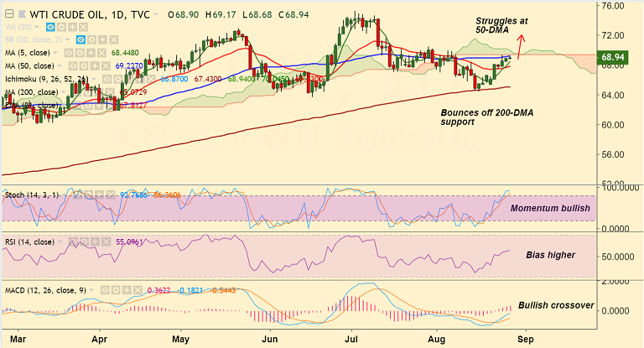Expand the MA (200, close) dropdown arrow
Image resolution: width=644 pixels, height=348 pixels.
64,92
